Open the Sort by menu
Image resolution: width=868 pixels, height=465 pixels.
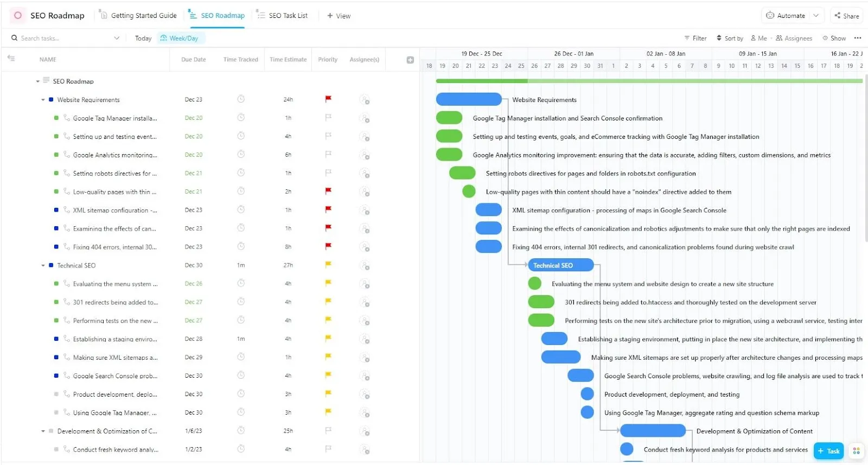click(x=730, y=38)
